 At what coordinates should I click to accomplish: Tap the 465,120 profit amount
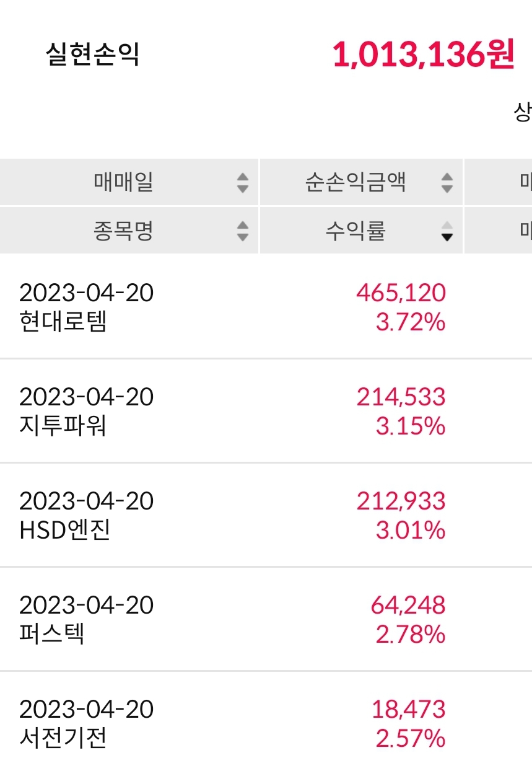pos(401,292)
